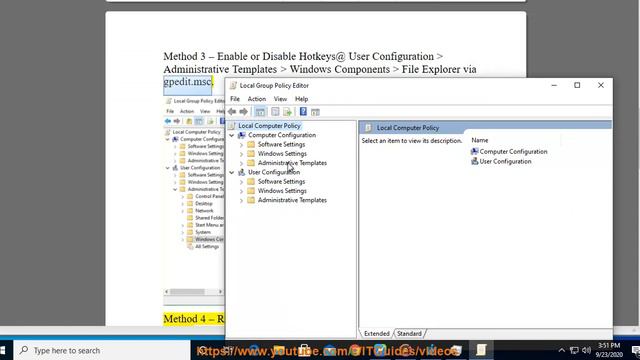Click the Group Policy Editor icon on the taskbar
The image size is (640, 360).
[x=481, y=350]
